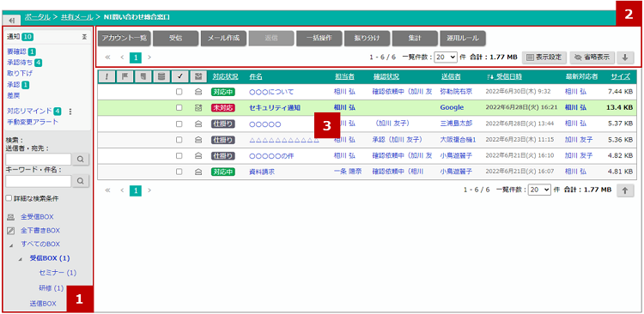Open 承認待ち notification link

coord(21,63)
